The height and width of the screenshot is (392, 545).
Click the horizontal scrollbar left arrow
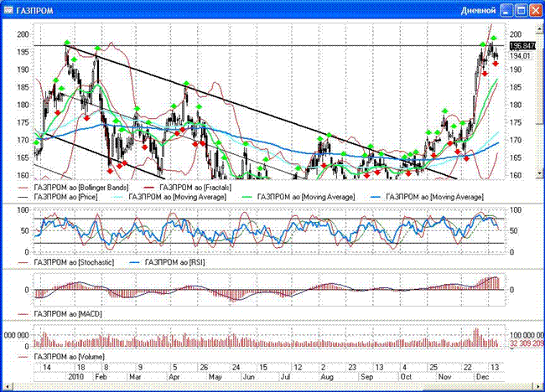coord(7,386)
